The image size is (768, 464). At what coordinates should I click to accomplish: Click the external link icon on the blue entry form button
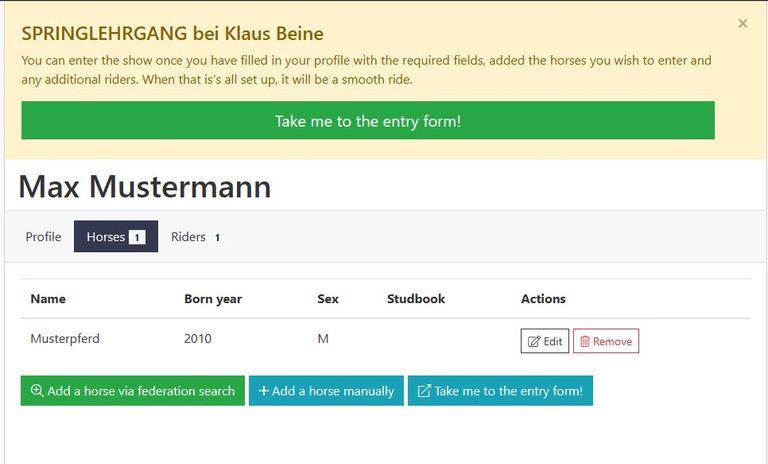tap(424, 391)
